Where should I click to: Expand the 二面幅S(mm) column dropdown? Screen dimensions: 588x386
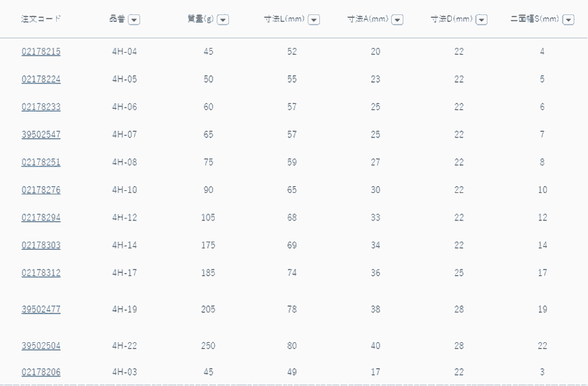(x=568, y=20)
